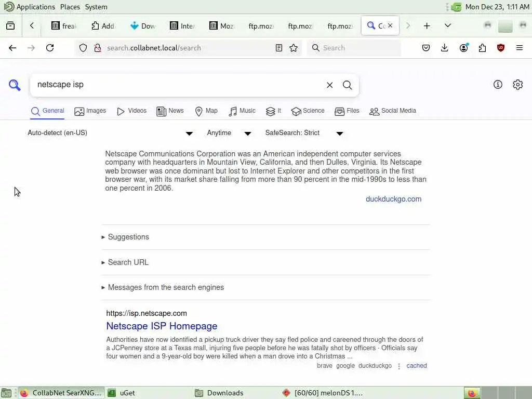Switch to It category
This screenshot has width=532, height=399.
pos(273,111)
